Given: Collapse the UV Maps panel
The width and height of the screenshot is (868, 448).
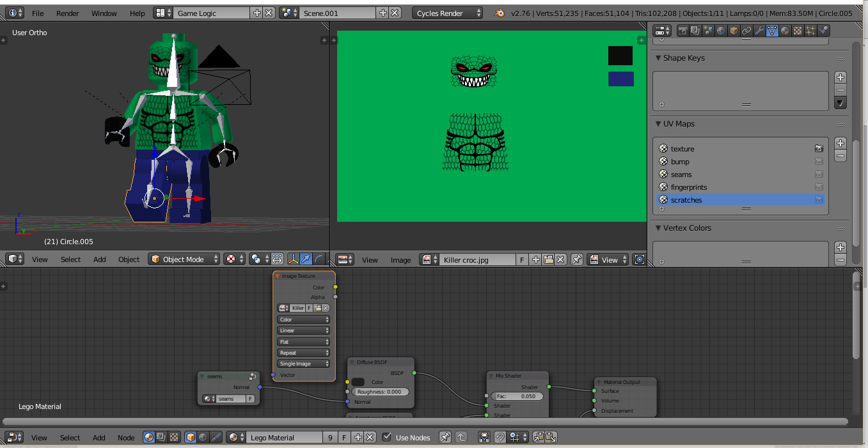Looking at the screenshot, I should (659, 125).
